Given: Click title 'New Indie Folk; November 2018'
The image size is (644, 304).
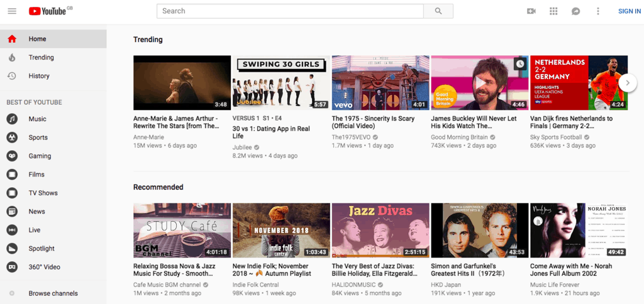Looking at the screenshot, I should pyautogui.click(x=272, y=270).
